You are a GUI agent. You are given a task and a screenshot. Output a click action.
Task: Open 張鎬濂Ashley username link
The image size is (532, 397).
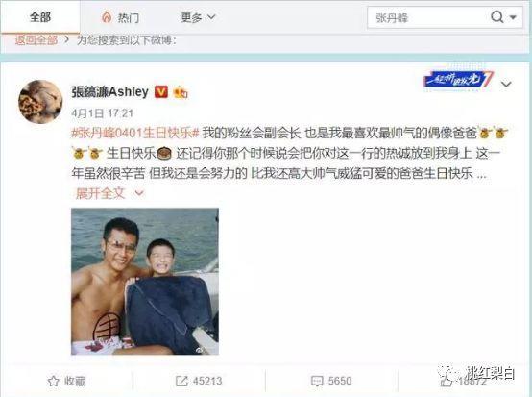tap(109, 91)
